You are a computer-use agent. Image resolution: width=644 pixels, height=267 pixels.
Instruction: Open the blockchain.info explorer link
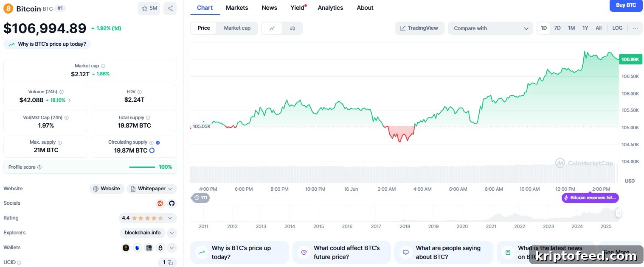click(x=143, y=233)
